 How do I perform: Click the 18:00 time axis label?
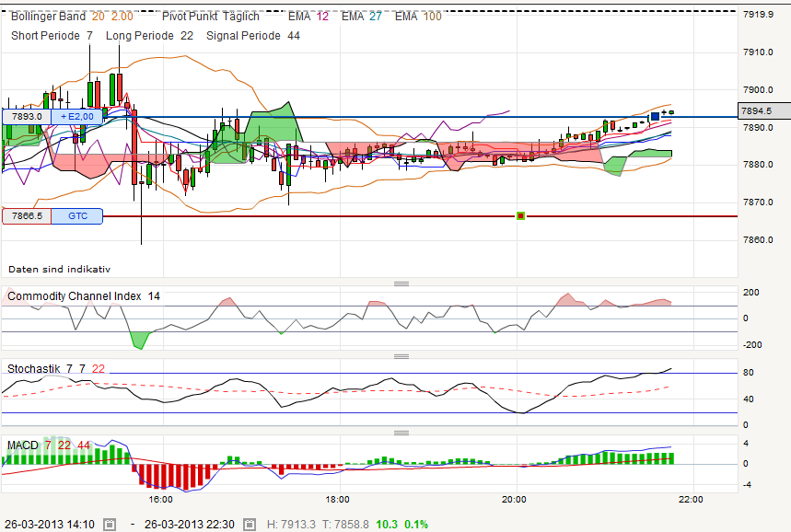[x=337, y=500]
